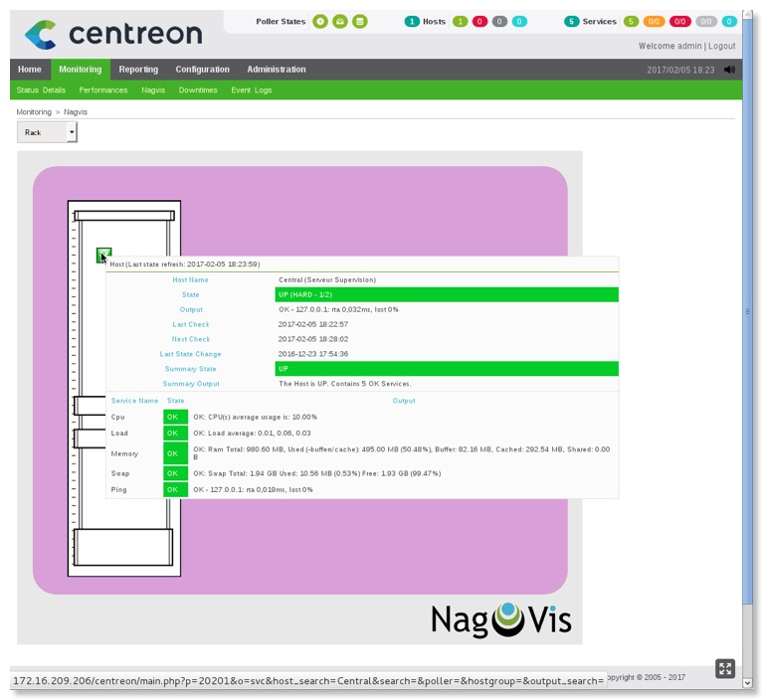Screen dimensions: 763x700
Task: Click the green host icon on rack
Action: click(x=103, y=255)
